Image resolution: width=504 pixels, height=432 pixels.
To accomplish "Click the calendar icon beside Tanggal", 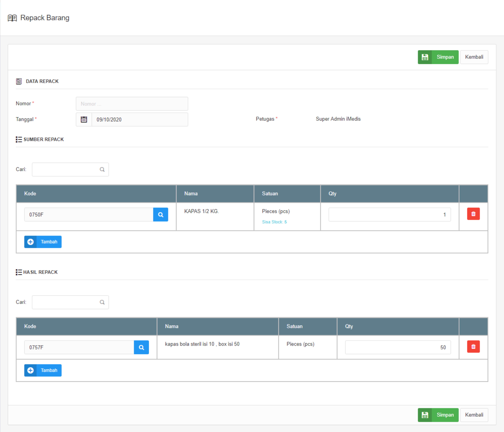I will pos(84,119).
